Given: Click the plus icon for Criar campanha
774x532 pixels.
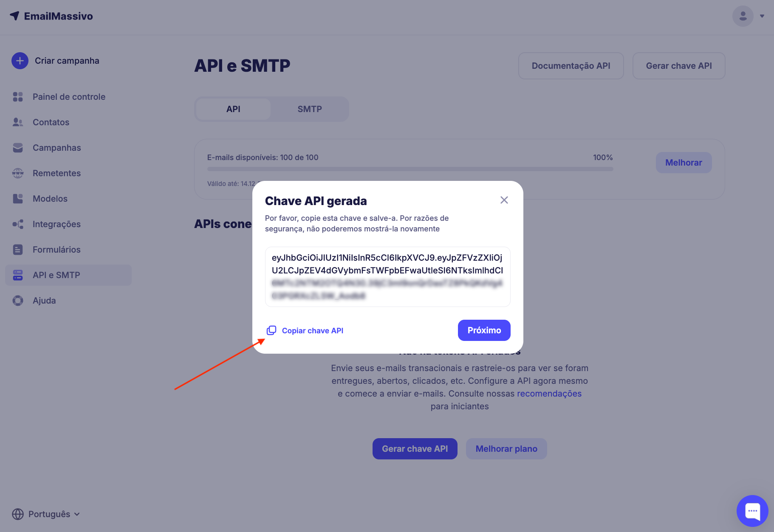Looking at the screenshot, I should (x=20, y=61).
